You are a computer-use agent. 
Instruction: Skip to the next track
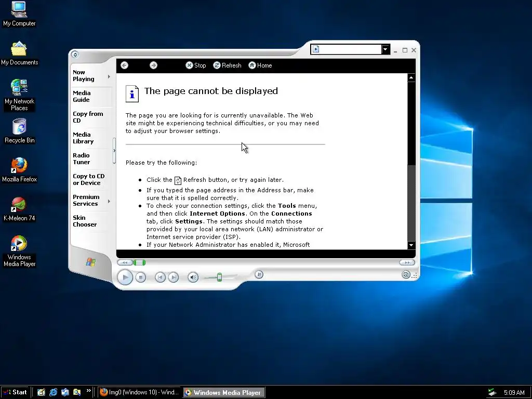pyautogui.click(x=174, y=277)
